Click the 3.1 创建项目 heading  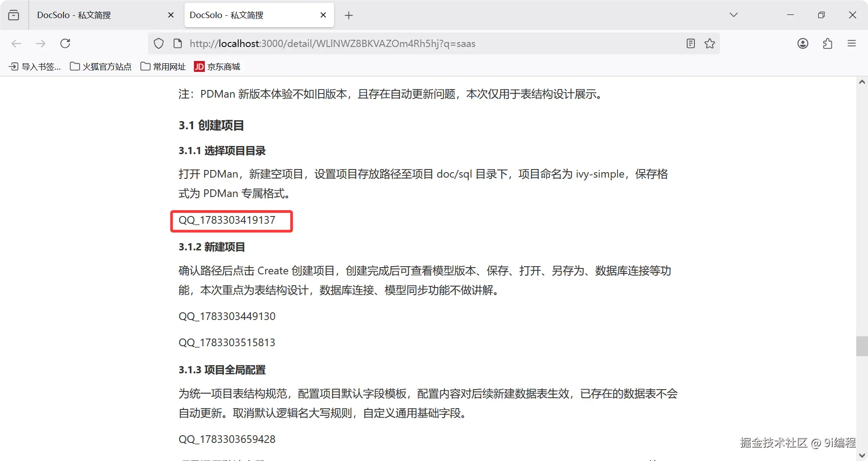211,125
